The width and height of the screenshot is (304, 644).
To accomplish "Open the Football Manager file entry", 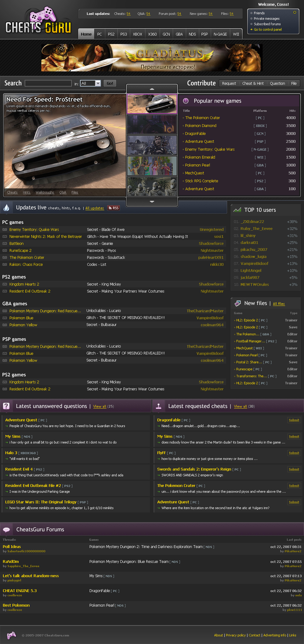I will click(250, 341).
